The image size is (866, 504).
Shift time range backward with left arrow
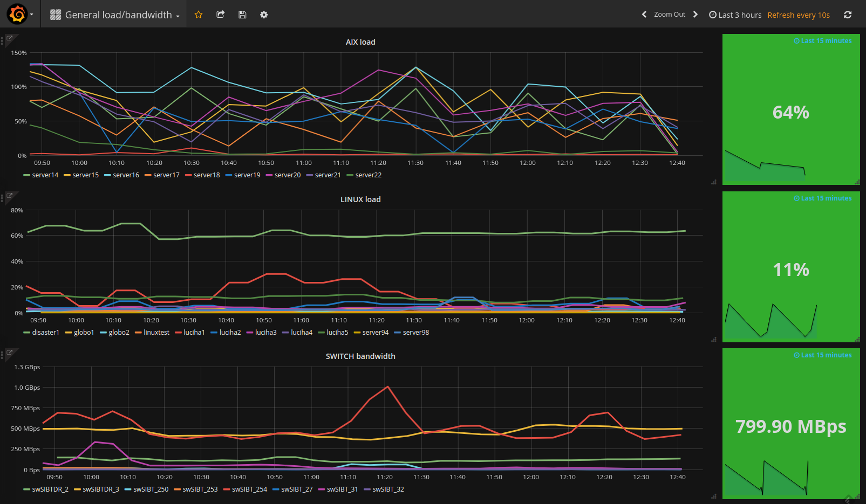click(644, 15)
